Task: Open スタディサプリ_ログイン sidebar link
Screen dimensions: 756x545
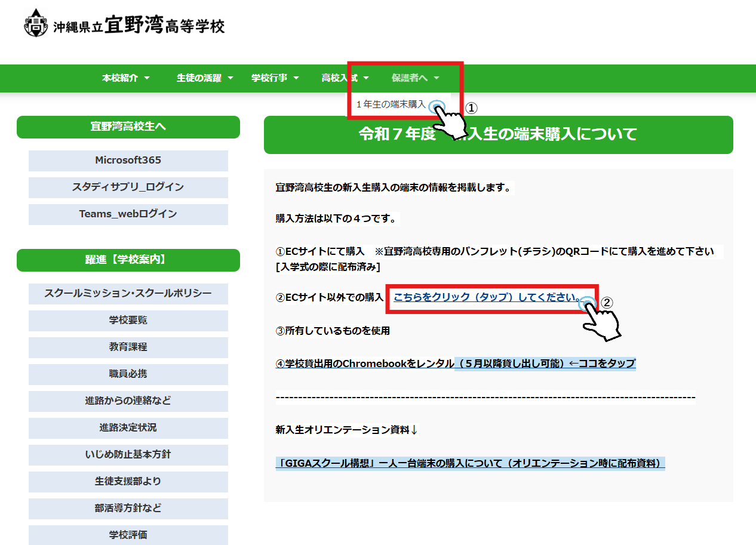Action: (128, 187)
